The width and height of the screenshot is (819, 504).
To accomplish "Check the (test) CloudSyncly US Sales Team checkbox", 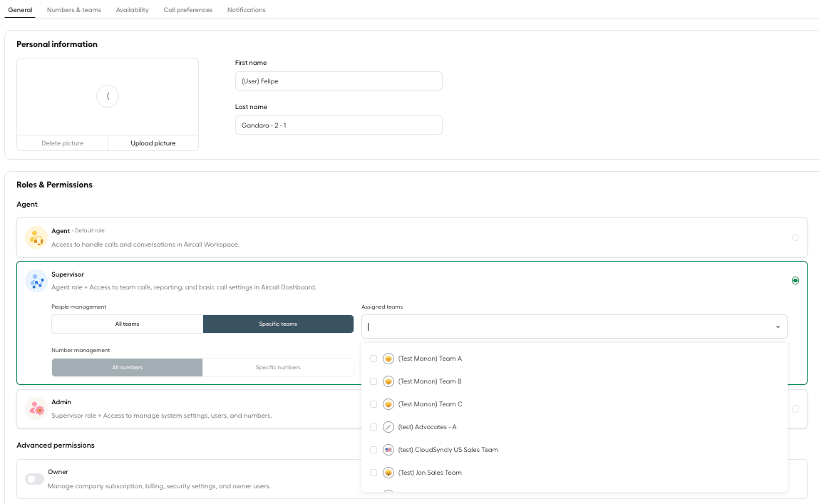I will point(374,451).
